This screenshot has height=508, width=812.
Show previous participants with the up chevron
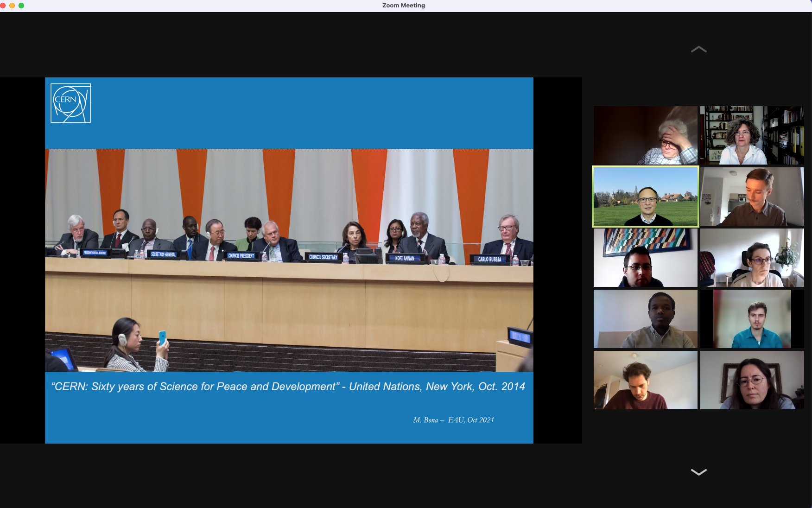[698, 49]
